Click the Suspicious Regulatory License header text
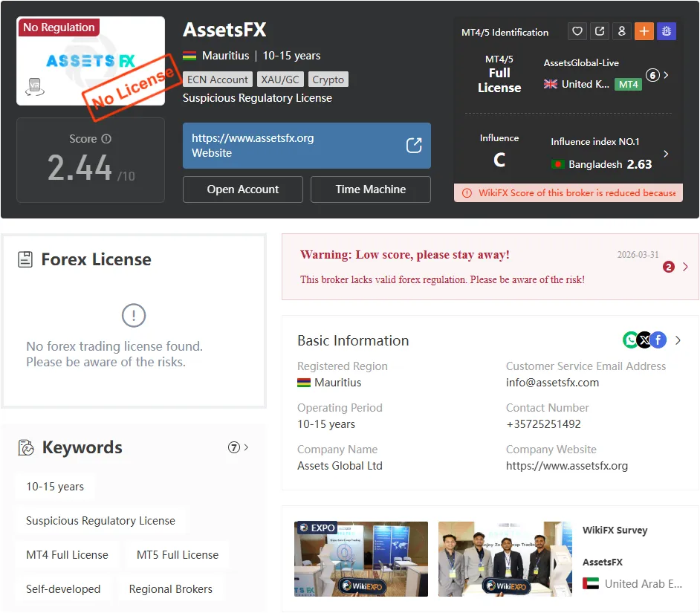The height and width of the screenshot is (613, 700). [257, 98]
